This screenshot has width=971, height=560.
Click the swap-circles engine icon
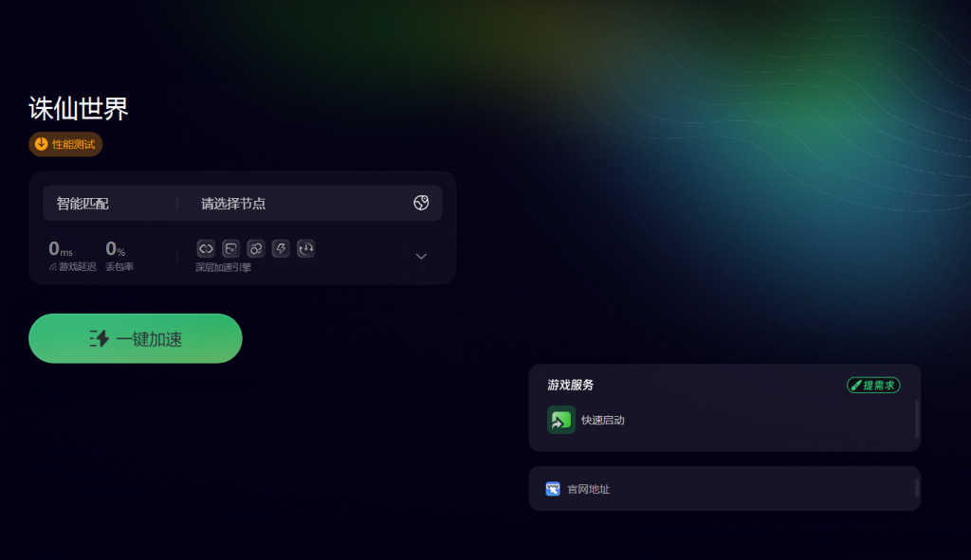click(256, 249)
